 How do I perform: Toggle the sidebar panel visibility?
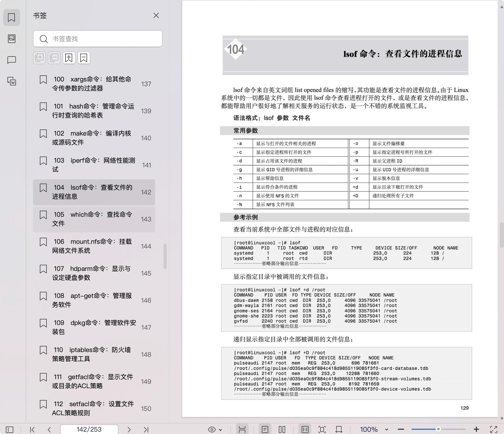tap(10, 429)
